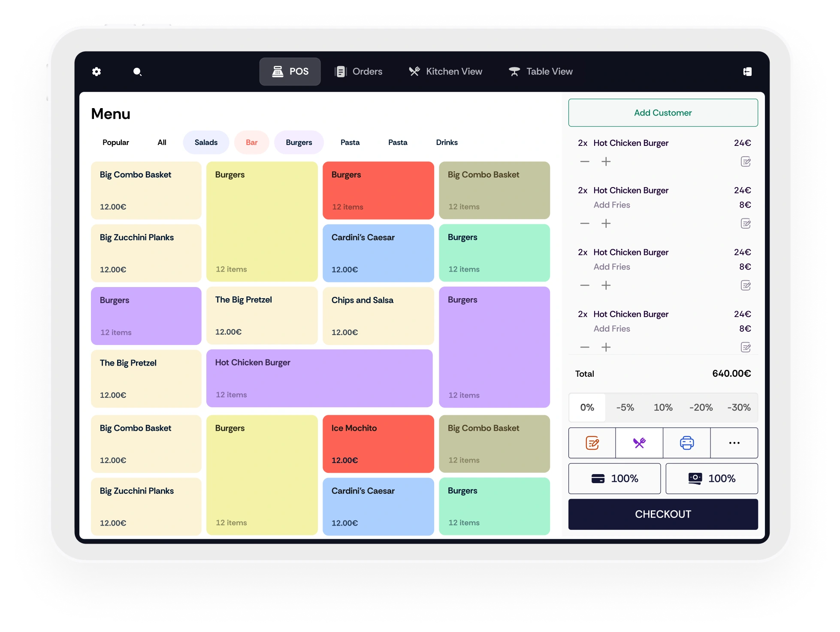Viewport: 840px width, 632px height.
Task: Click the printer icon
Action: click(x=686, y=443)
